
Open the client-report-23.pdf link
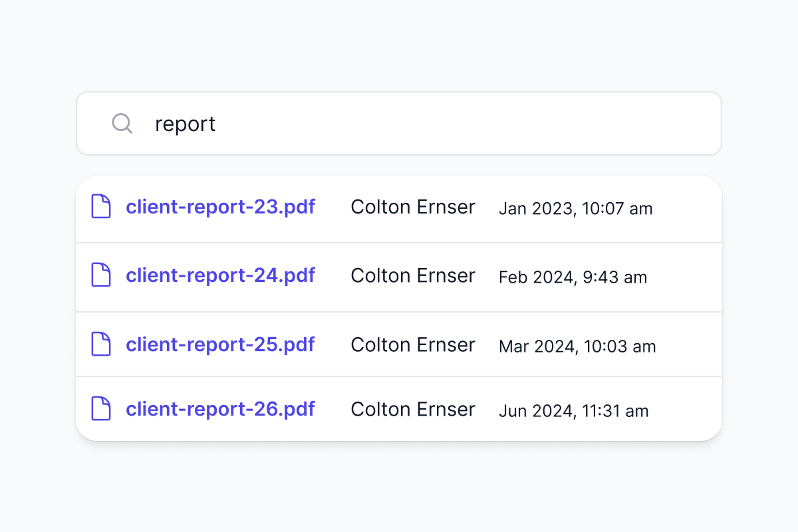(220, 207)
